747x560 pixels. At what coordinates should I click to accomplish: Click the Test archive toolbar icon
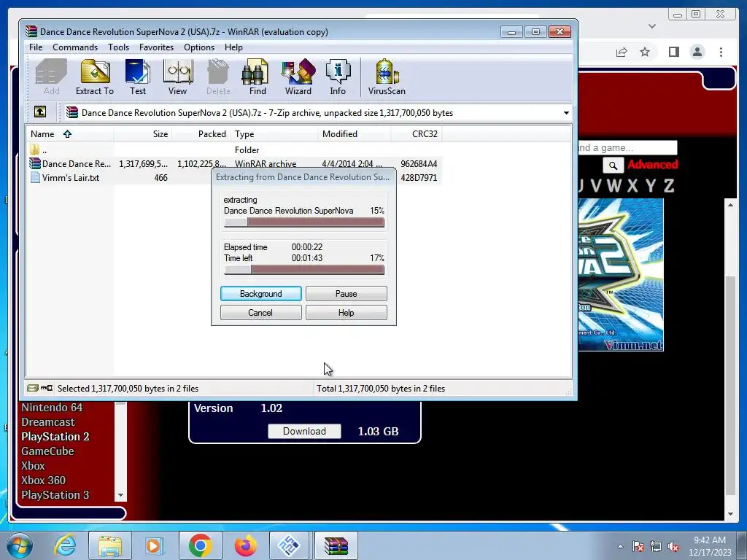coord(138,77)
